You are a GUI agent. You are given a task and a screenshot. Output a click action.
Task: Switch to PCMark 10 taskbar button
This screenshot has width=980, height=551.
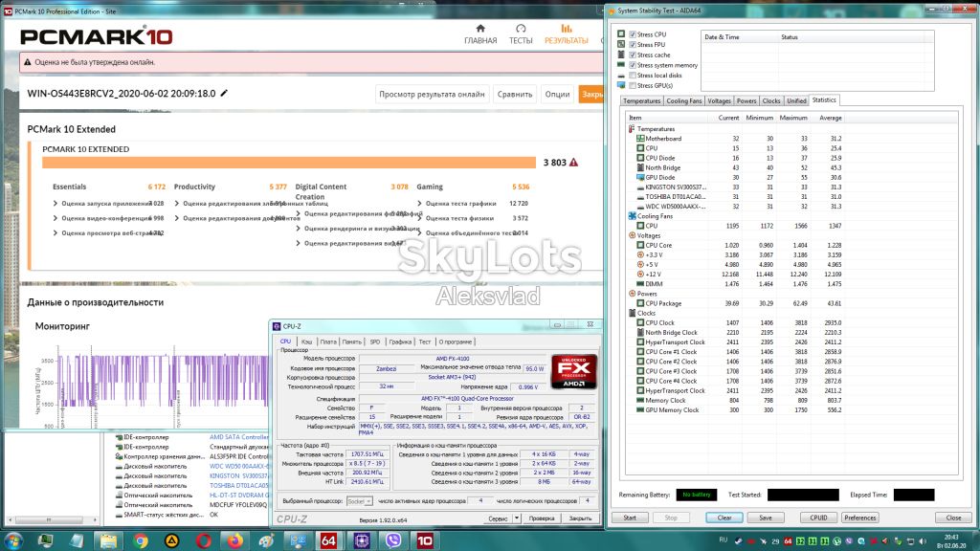pyautogui.click(x=425, y=541)
